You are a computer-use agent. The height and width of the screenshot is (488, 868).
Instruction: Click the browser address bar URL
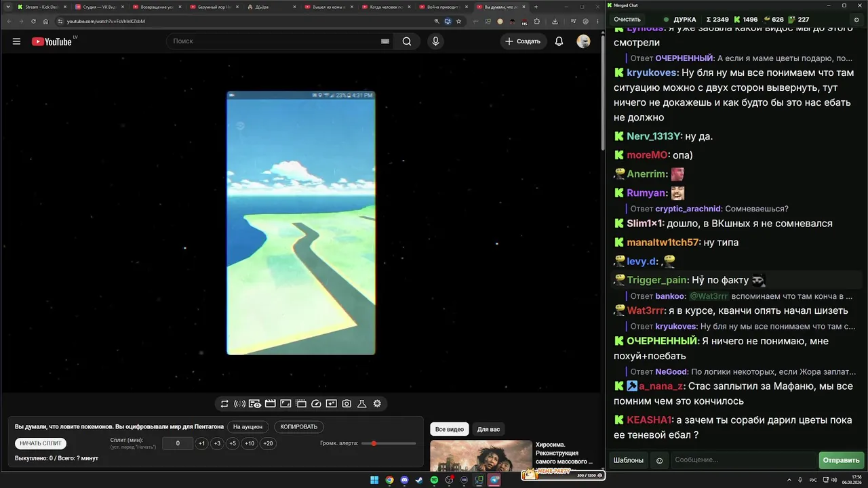(x=106, y=21)
